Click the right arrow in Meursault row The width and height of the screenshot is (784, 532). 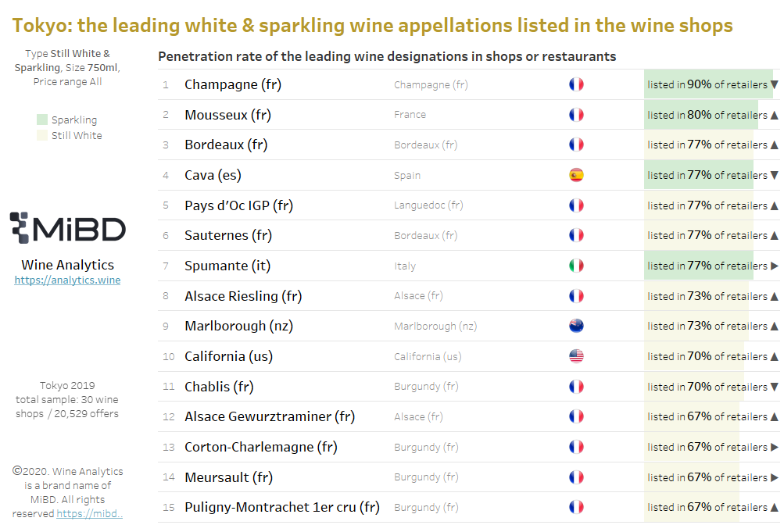[x=774, y=477]
